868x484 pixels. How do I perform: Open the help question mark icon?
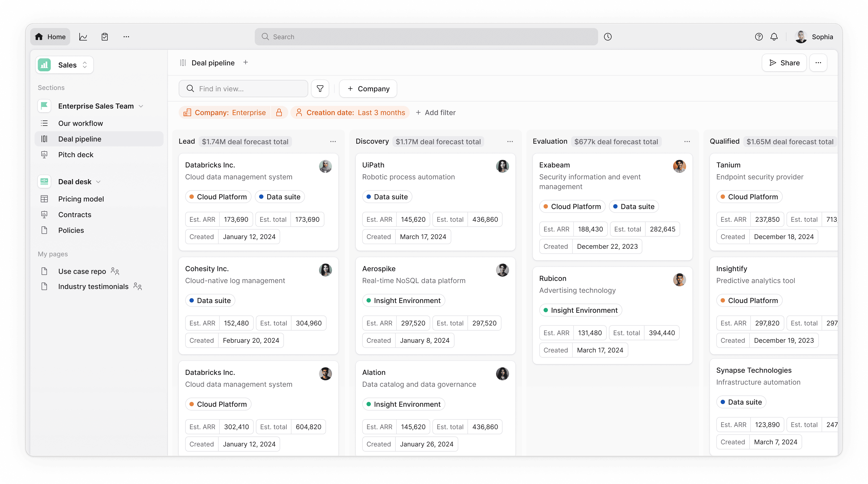coord(758,37)
